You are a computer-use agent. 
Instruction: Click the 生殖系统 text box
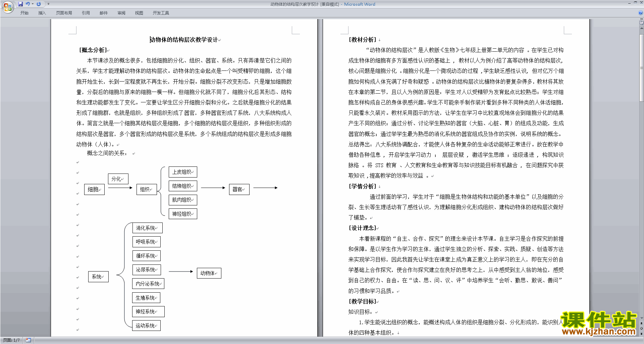[146, 298]
